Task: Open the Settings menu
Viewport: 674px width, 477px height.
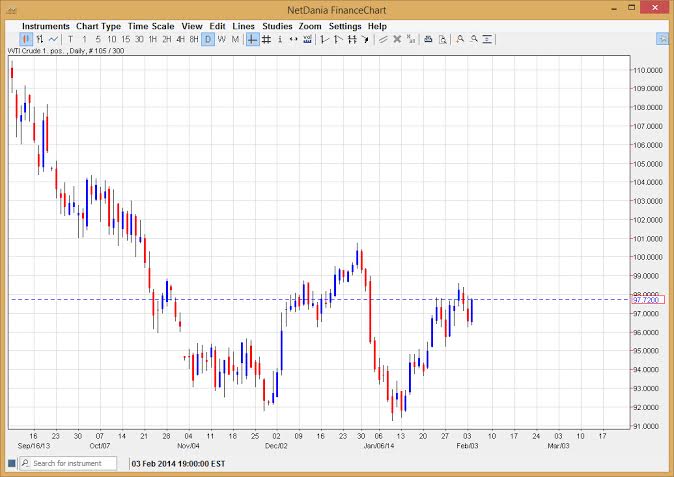Action: pos(345,26)
